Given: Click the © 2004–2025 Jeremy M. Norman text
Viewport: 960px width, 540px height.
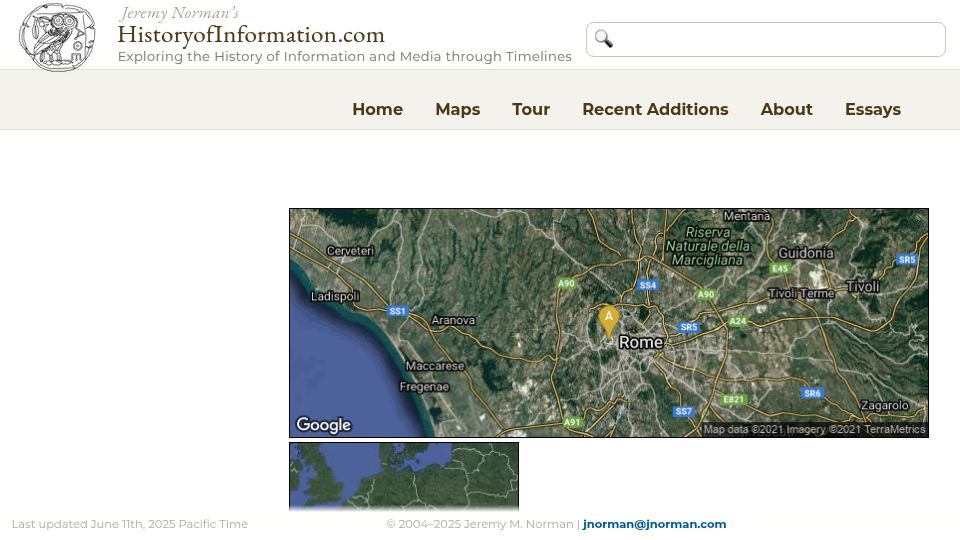Looking at the screenshot, I should [x=479, y=524].
